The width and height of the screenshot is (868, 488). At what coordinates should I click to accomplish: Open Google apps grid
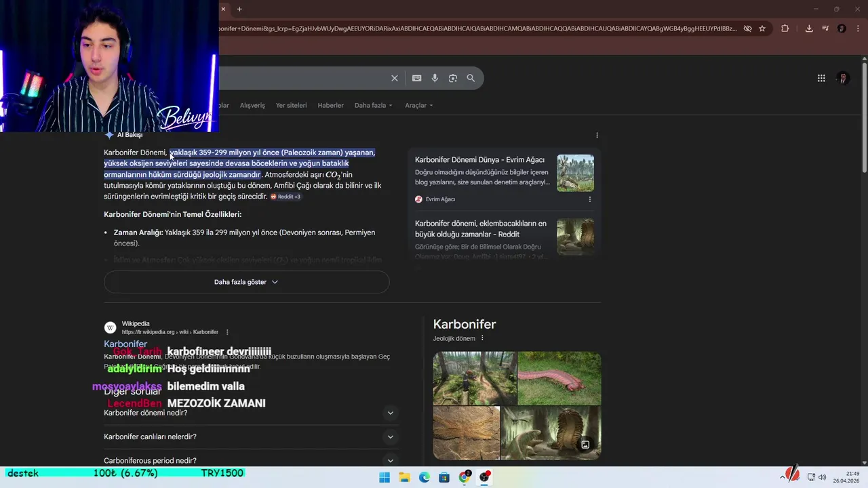pyautogui.click(x=821, y=78)
